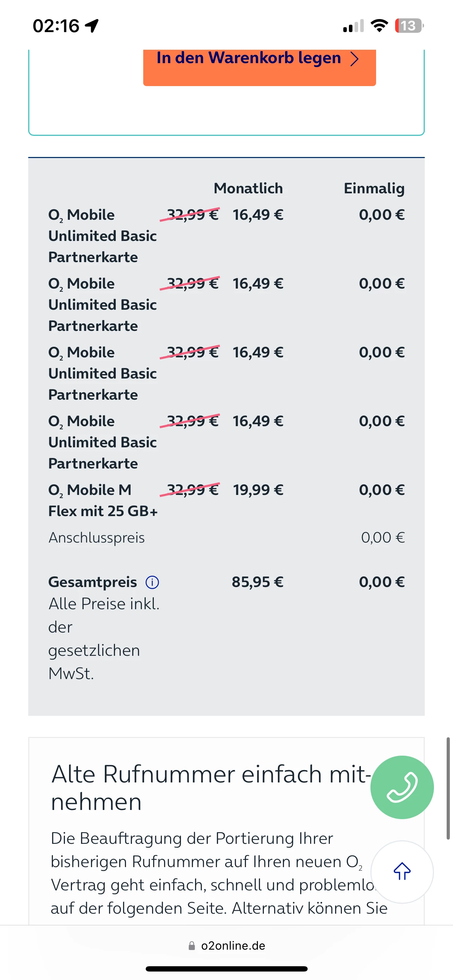
Task: Open the Gesamtpreis info icon
Action: coord(152,582)
